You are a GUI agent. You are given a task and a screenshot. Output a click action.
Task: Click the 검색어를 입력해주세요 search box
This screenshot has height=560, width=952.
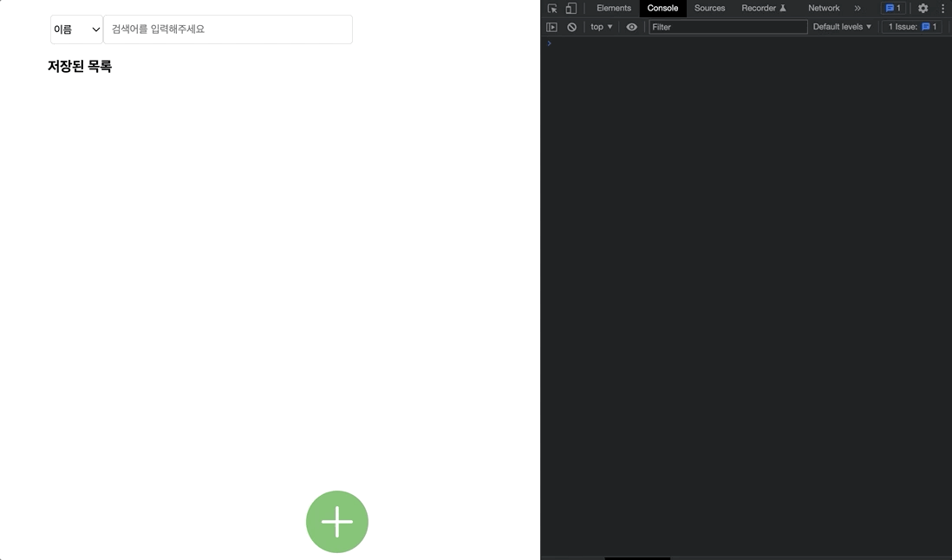point(228,29)
